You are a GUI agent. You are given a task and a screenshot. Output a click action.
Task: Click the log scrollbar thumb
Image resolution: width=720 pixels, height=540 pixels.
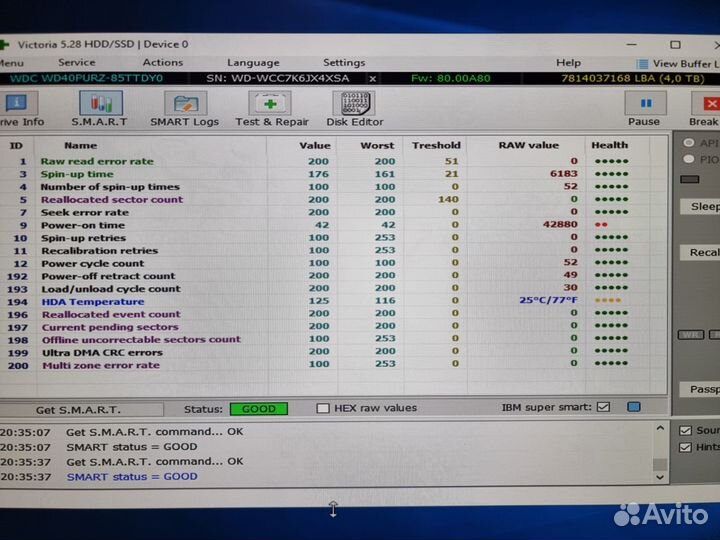660,464
